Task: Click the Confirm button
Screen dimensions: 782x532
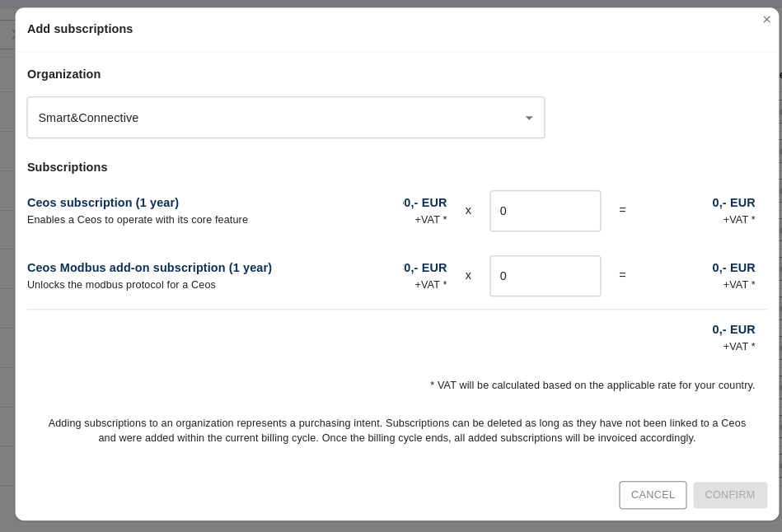Action: pyautogui.click(x=729, y=495)
